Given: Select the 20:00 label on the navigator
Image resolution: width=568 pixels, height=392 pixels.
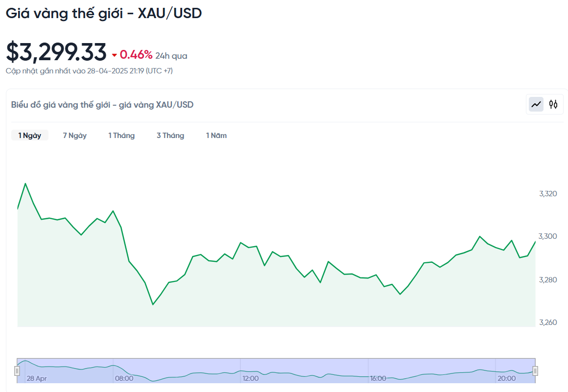Looking at the screenshot, I should click(x=506, y=378).
